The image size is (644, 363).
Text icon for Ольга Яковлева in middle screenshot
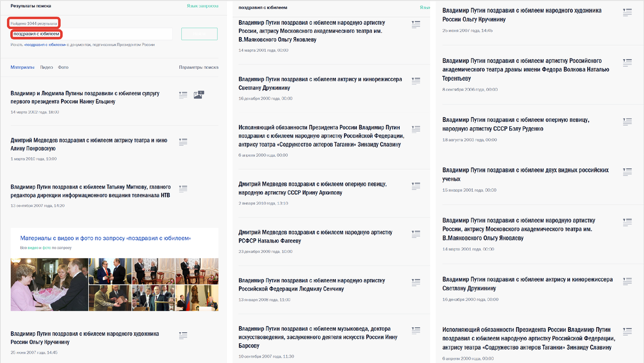(x=415, y=24)
